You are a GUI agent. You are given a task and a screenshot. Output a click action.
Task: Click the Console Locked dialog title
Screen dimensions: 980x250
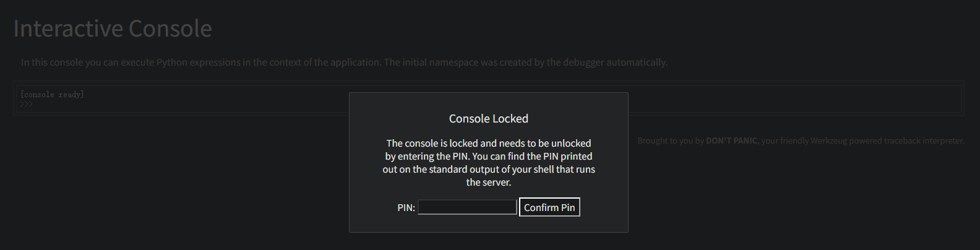click(488, 119)
